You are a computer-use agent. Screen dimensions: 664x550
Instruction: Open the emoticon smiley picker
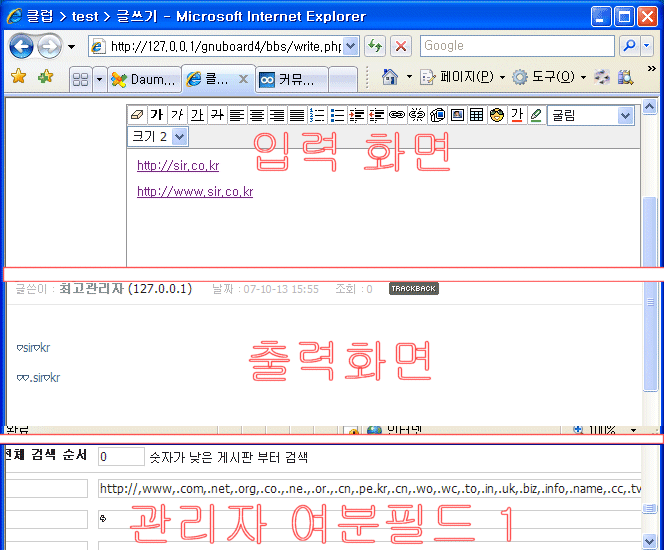tap(497, 115)
